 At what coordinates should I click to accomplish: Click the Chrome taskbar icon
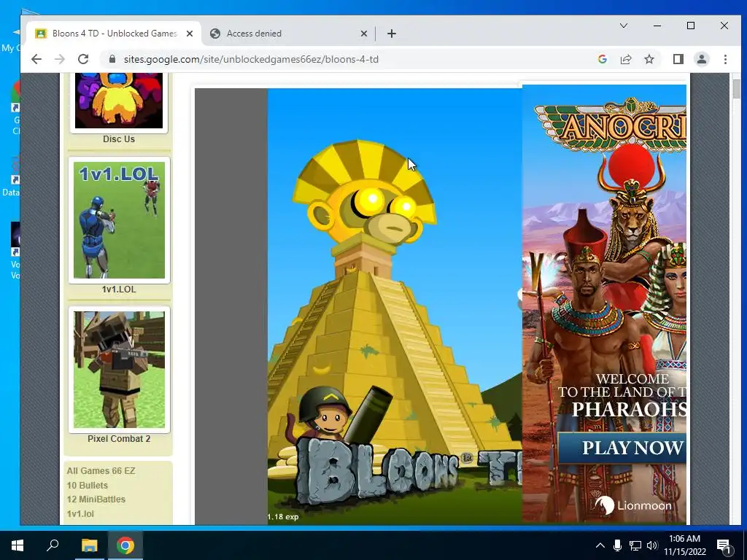pyautogui.click(x=125, y=545)
